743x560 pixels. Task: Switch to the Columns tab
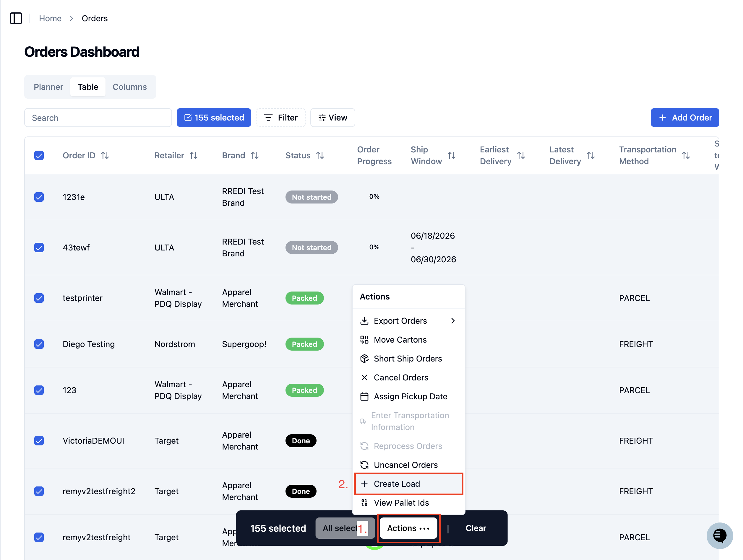(130, 87)
